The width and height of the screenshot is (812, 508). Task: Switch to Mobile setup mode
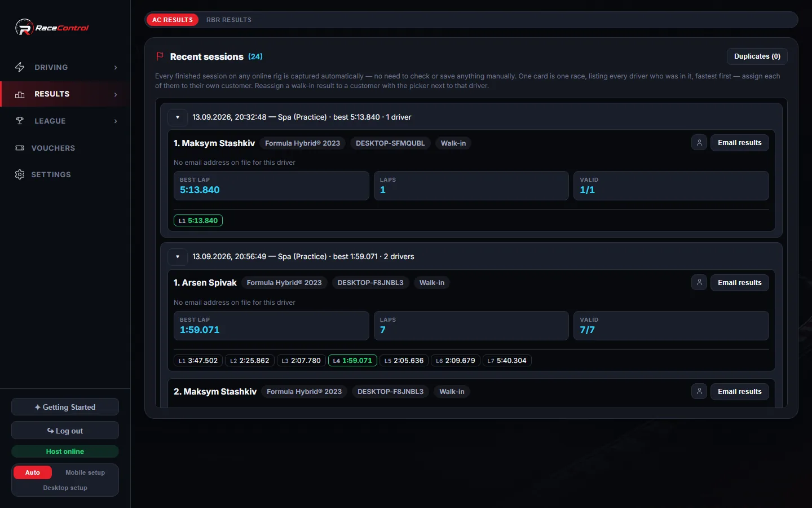(x=85, y=472)
